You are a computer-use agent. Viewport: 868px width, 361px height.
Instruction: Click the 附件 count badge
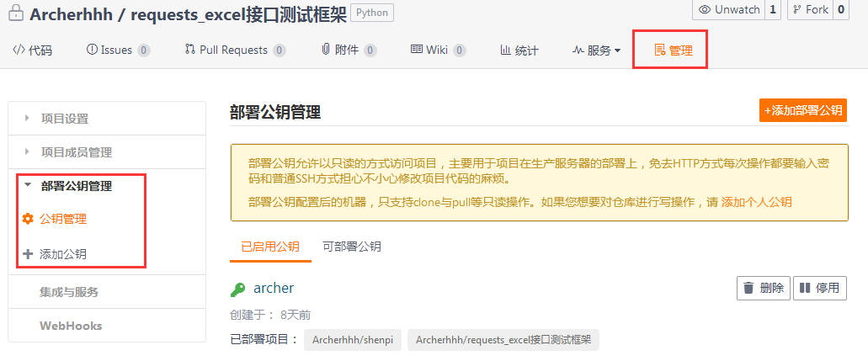370,50
